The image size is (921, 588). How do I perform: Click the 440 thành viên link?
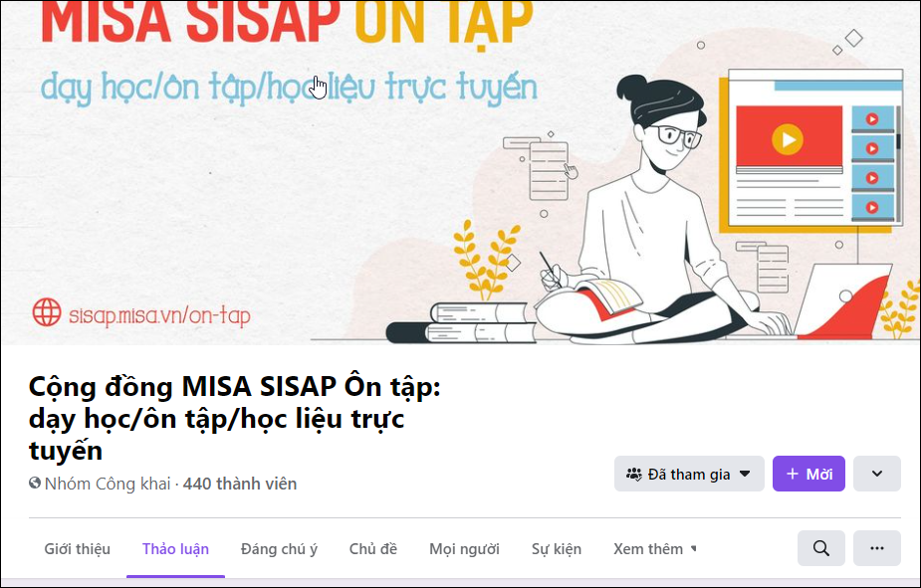point(240,484)
